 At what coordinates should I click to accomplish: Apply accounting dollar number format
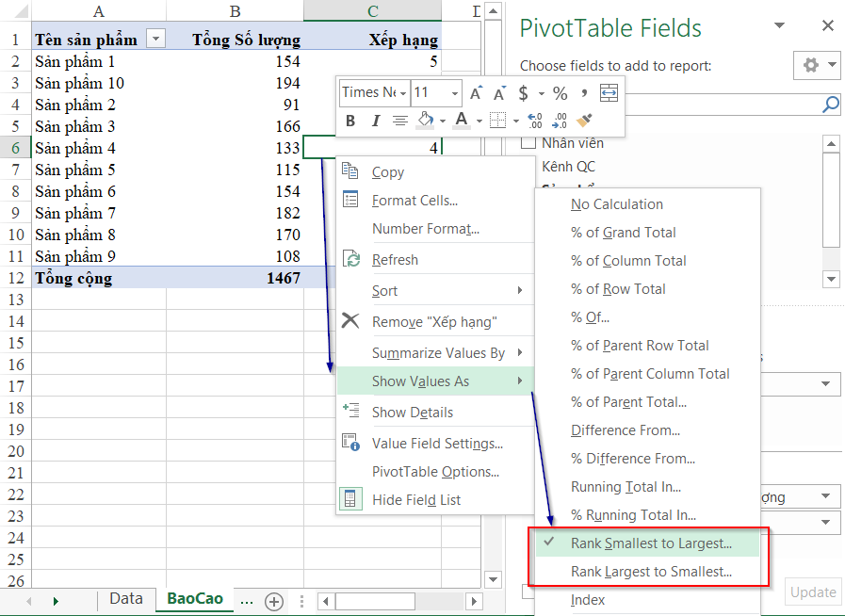coord(523,92)
